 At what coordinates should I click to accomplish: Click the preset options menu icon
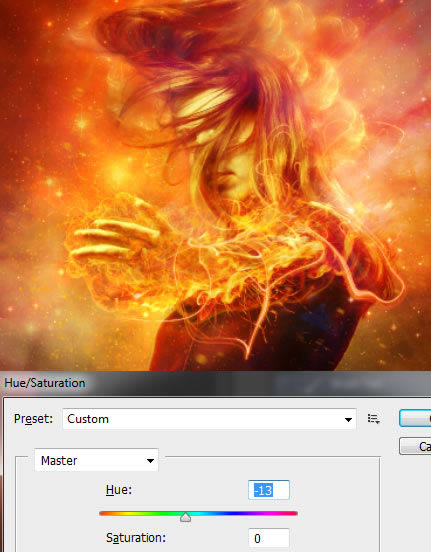click(x=373, y=419)
